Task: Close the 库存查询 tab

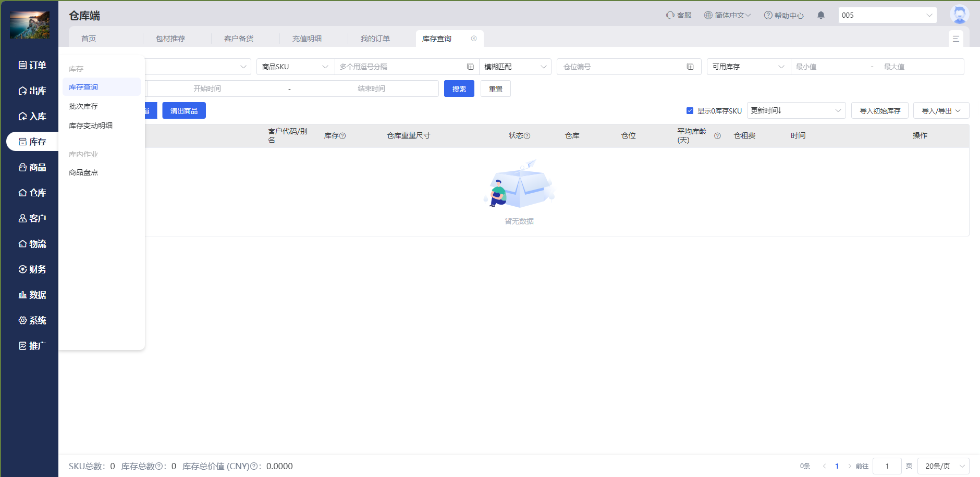Action: tap(474, 39)
